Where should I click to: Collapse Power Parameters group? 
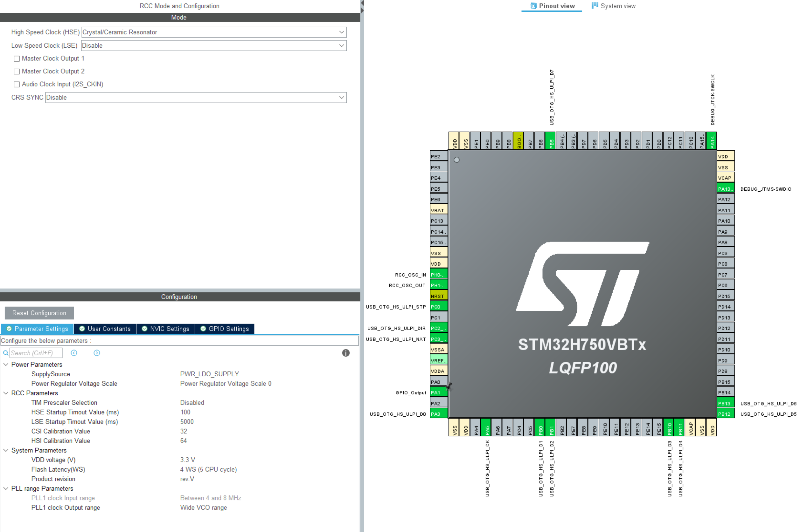6,365
